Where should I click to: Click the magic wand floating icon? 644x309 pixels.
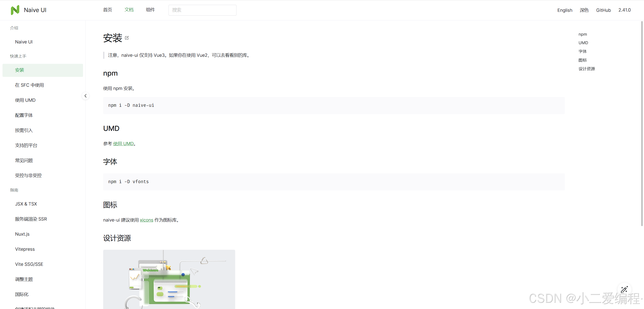point(624,290)
